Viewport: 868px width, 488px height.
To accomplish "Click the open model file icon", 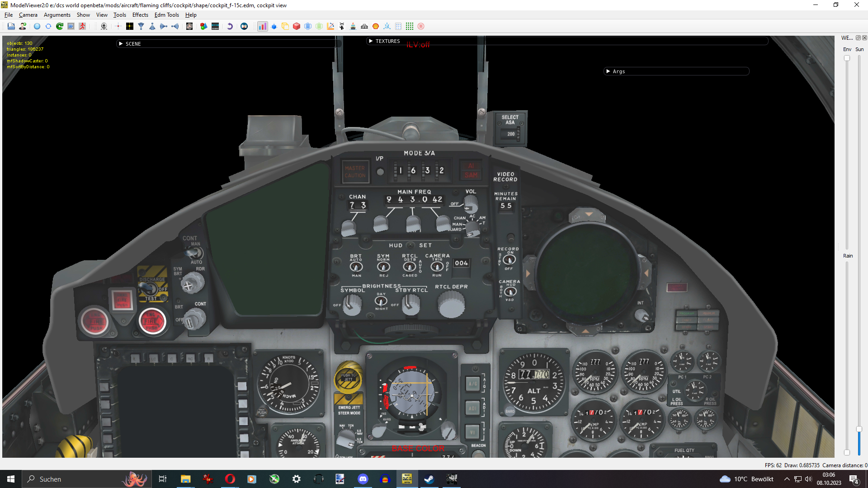I will pyautogui.click(x=11, y=26).
